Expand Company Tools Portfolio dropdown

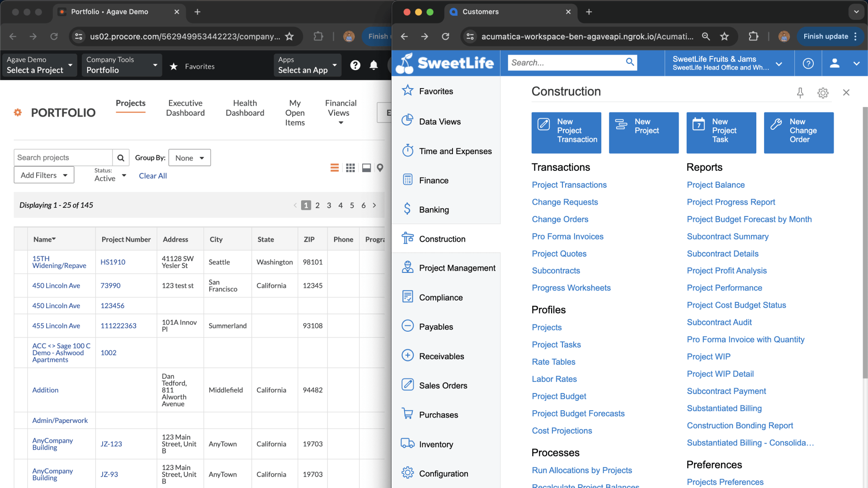(122, 65)
